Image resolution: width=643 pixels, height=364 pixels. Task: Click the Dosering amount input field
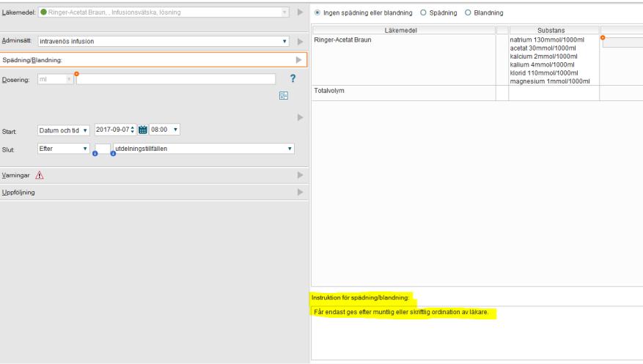176,79
